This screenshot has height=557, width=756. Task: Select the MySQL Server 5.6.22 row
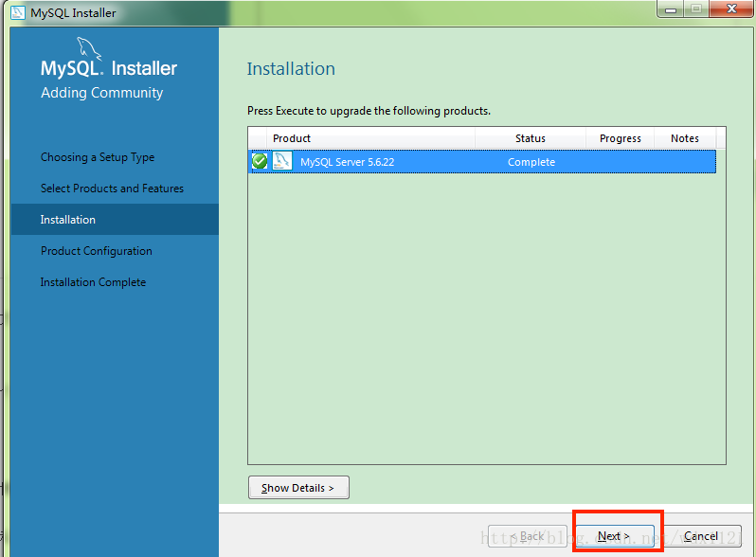click(x=482, y=162)
